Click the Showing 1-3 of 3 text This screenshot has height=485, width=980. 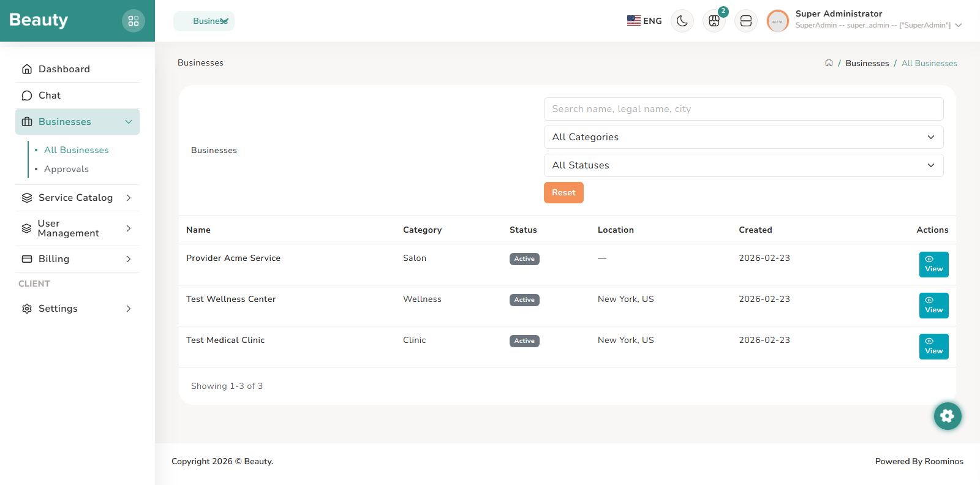click(227, 386)
